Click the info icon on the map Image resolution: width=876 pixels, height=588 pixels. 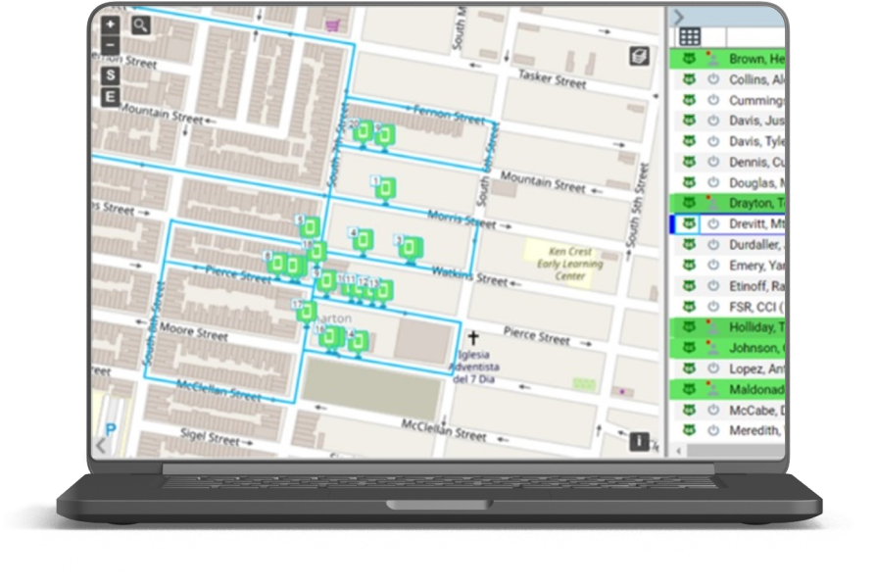(x=638, y=443)
